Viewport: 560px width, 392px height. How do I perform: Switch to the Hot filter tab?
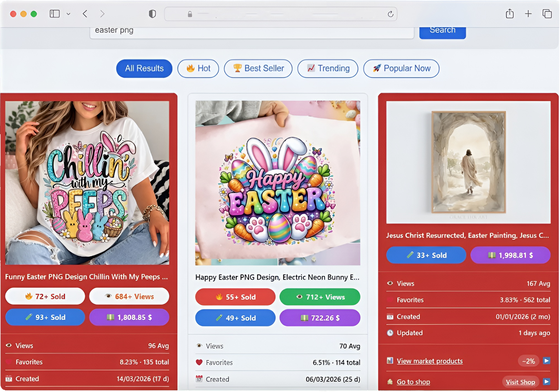click(x=198, y=68)
